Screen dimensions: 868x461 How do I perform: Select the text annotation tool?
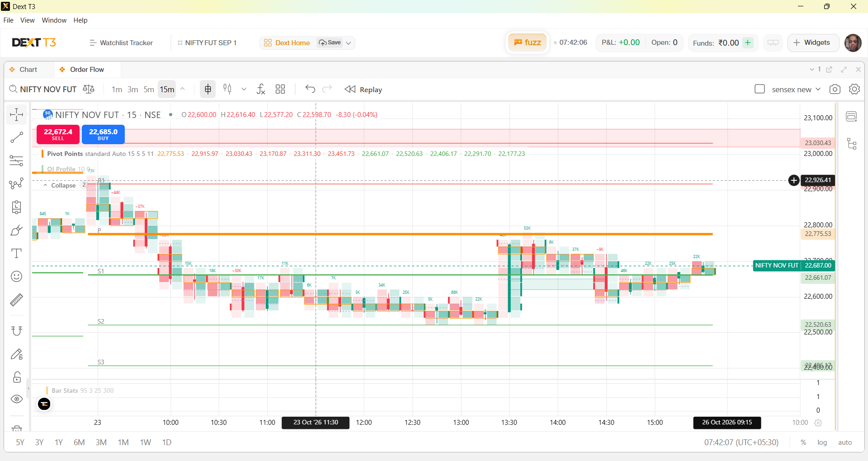pyautogui.click(x=16, y=253)
